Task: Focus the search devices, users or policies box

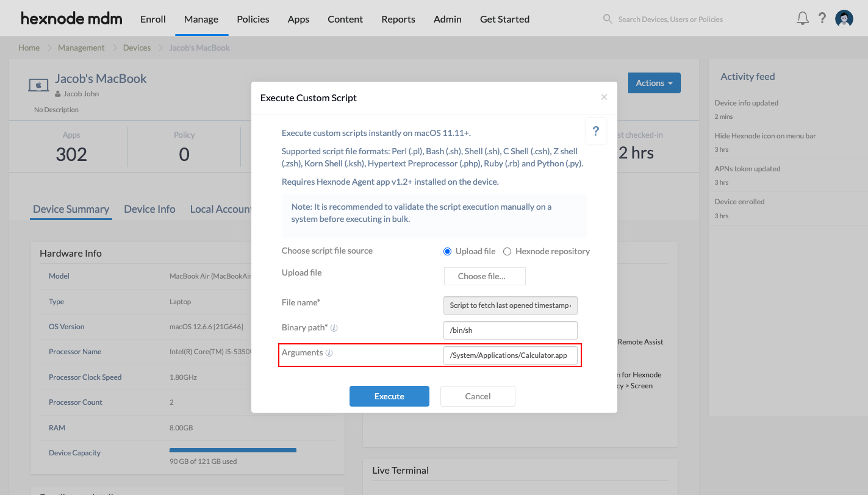Action: coord(670,20)
